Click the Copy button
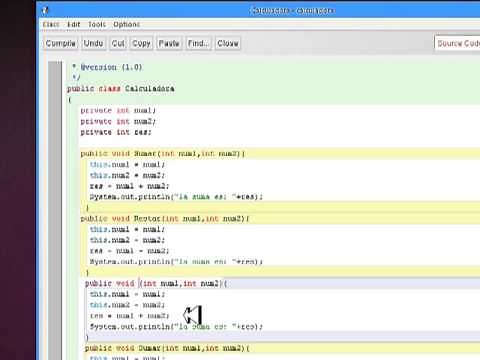 (141, 43)
